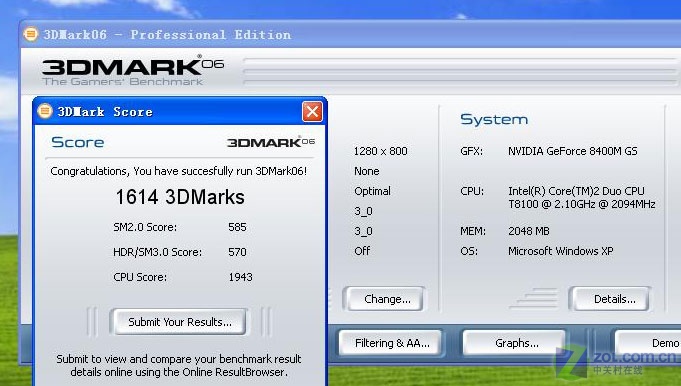Click the Intel Core2 Duo CPU text

point(582,198)
